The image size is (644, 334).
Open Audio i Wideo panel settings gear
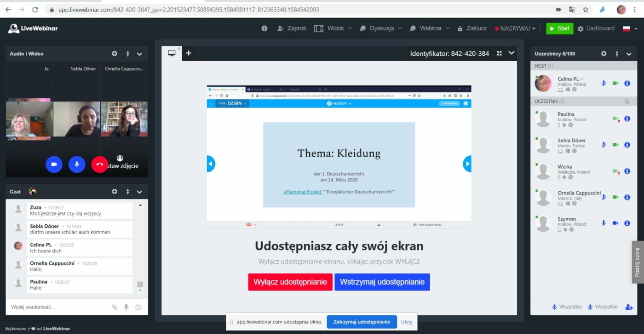click(115, 54)
